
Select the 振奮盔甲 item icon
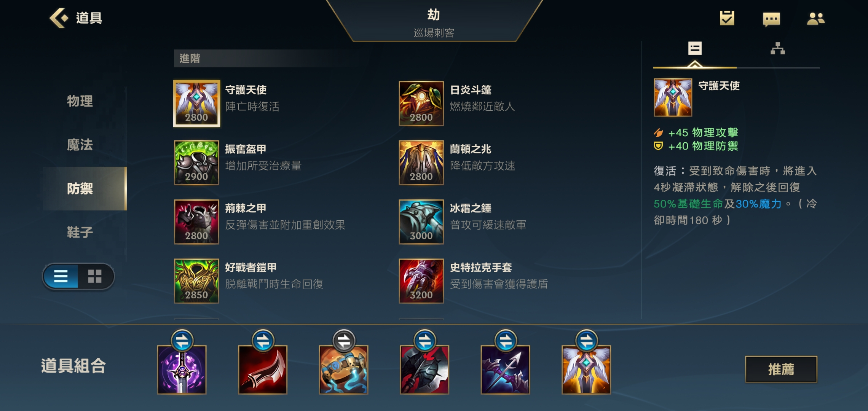196,162
